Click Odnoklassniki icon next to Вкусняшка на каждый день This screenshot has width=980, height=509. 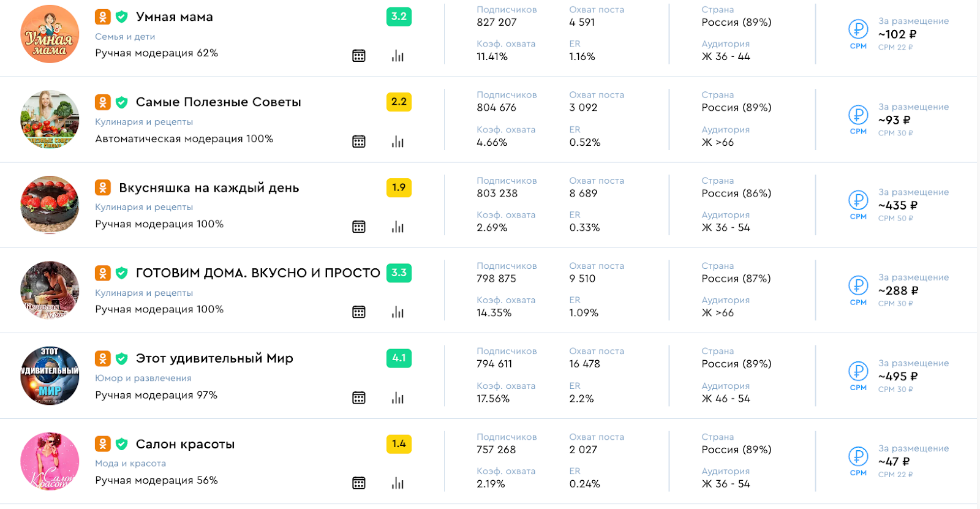click(x=103, y=187)
